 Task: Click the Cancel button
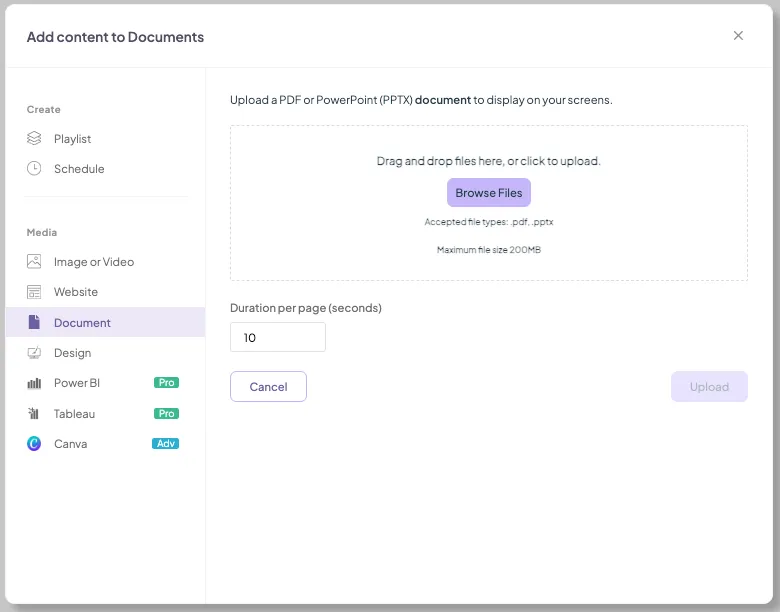point(268,387)
